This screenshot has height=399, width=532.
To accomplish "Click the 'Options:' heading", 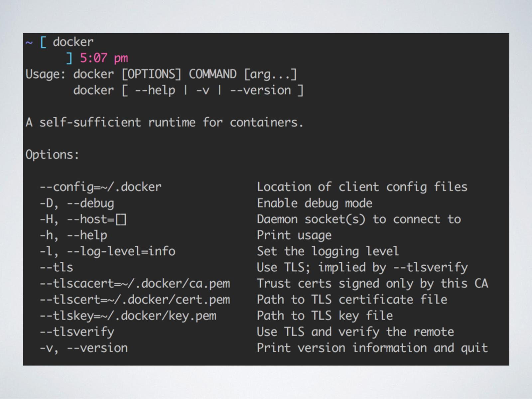I will pyautogui.click(x=53, y=155).
